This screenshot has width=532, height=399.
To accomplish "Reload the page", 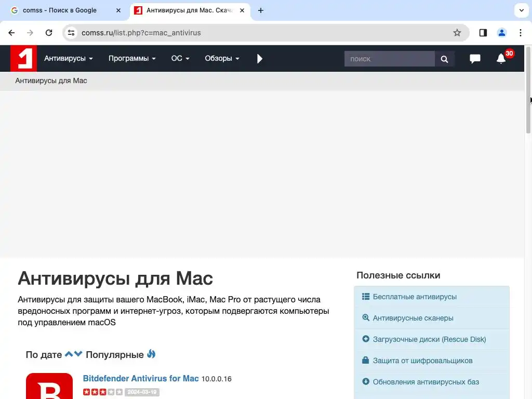I will [x=49, y=33].
